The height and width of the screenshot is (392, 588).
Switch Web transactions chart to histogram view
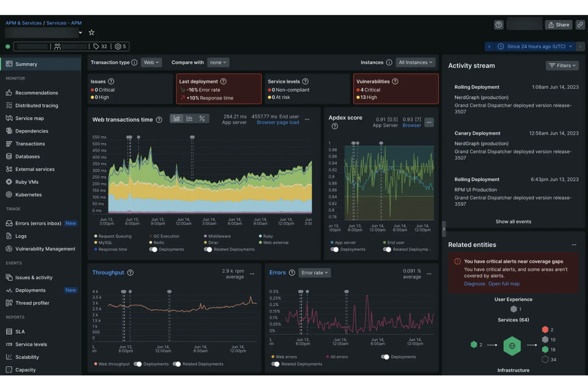[x=190, y=118]
